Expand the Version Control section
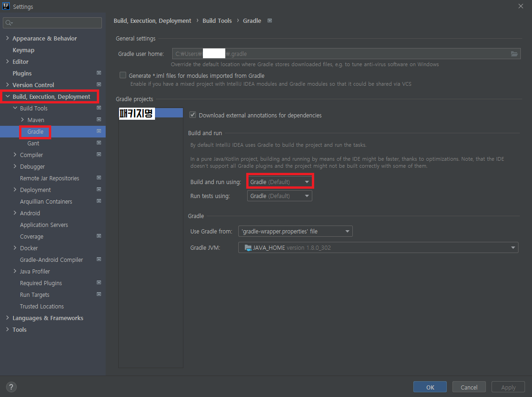 click(x=7, y=84)
